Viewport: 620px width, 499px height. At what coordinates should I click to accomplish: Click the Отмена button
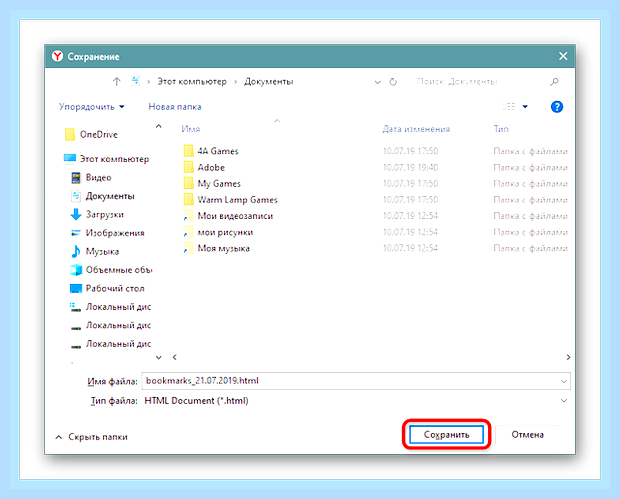point(527,435)
